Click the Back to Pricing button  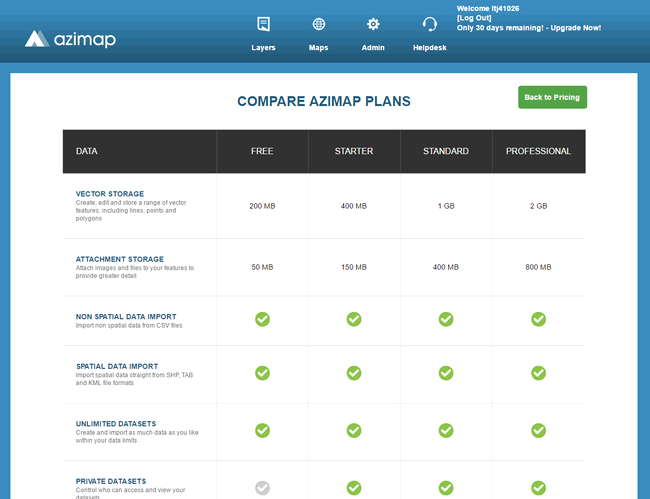pos(552,97)
